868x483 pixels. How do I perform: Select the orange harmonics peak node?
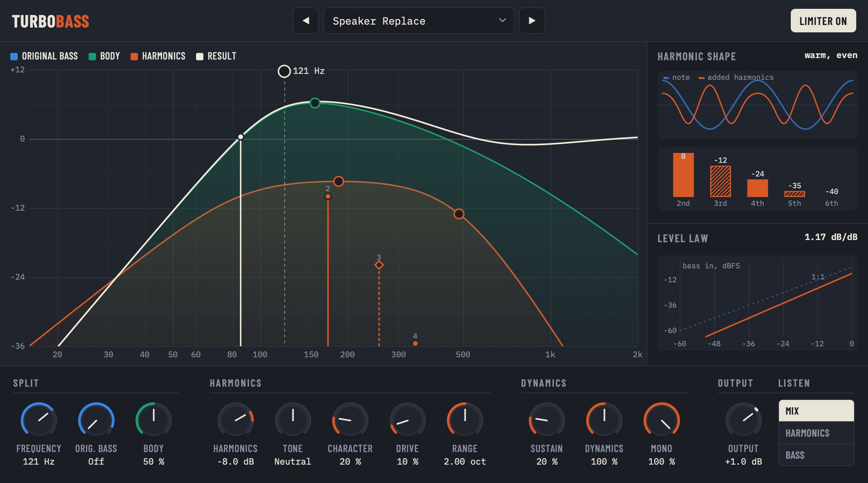tap(338, 181)
